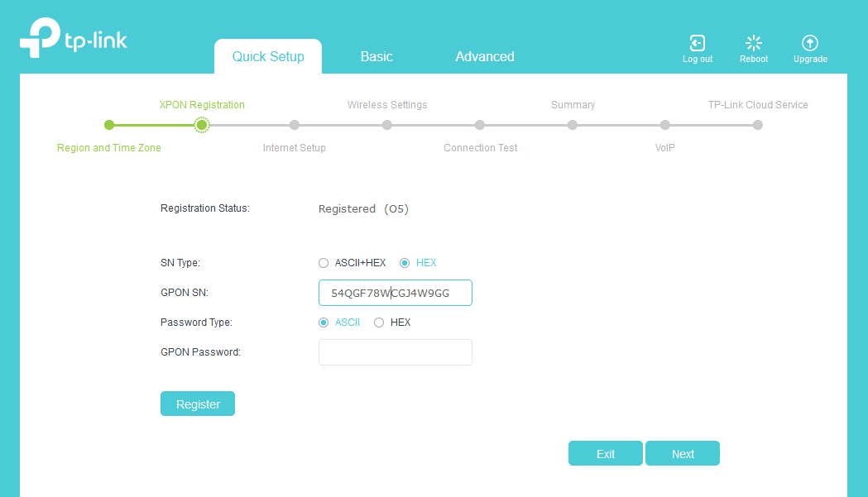Click the Upgrade icon

pyautogui.click(x=809, y=41)
